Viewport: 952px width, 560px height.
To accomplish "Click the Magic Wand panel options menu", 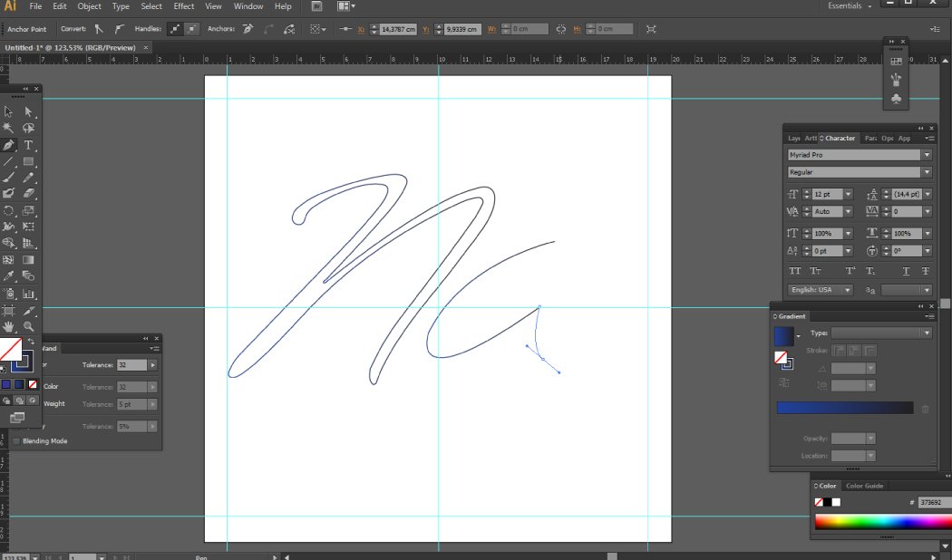I will coord(154,349).
